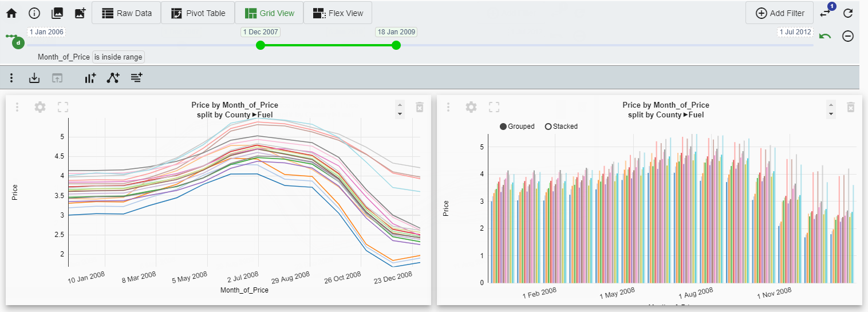
Task: Click the Month_of_Price filter field name
Action: (x=64, y=57)
